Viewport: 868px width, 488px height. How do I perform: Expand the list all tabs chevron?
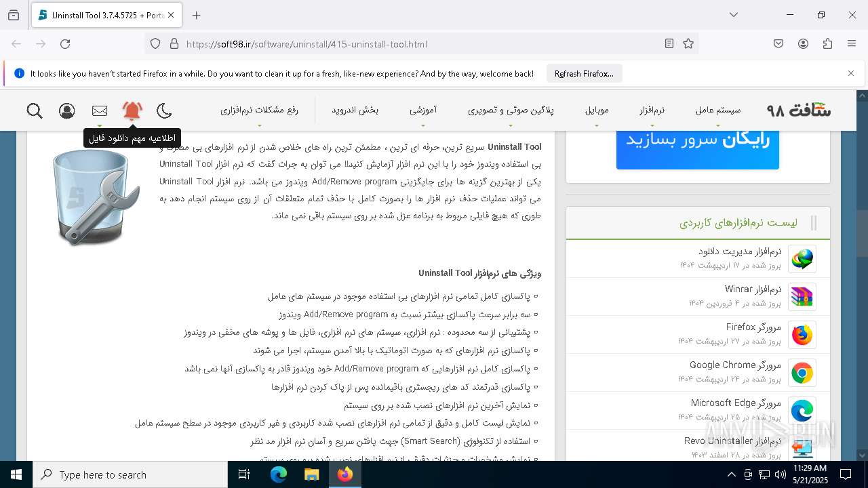point(733,15)
